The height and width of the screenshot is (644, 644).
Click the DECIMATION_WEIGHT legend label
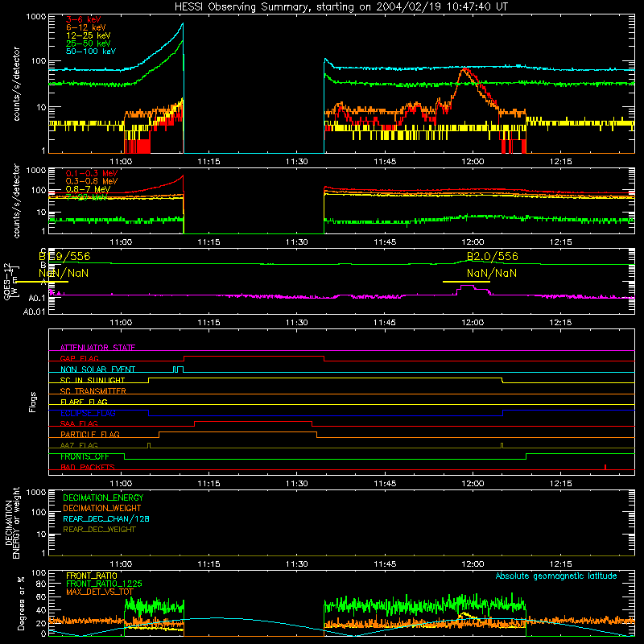click(102, 508)
